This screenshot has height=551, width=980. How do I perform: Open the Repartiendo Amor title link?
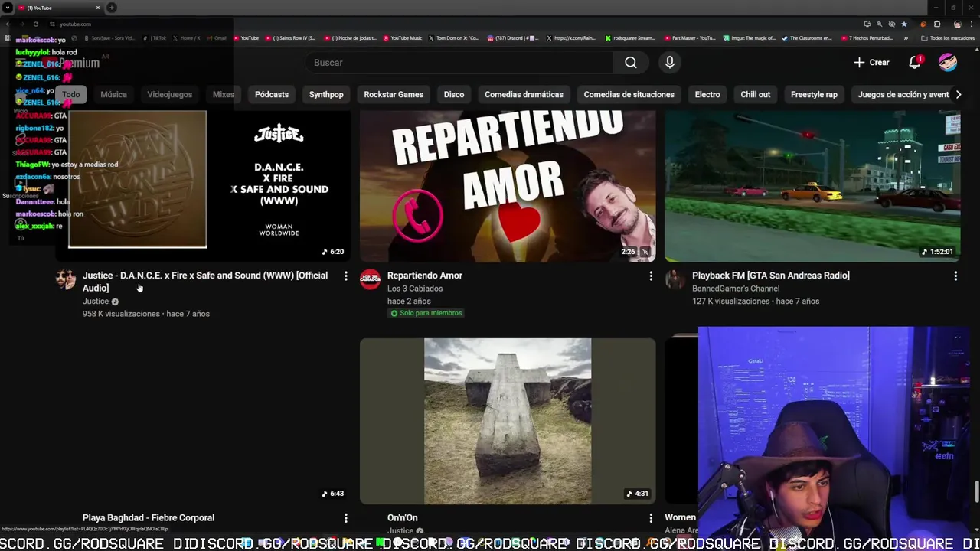click(425, 275)
